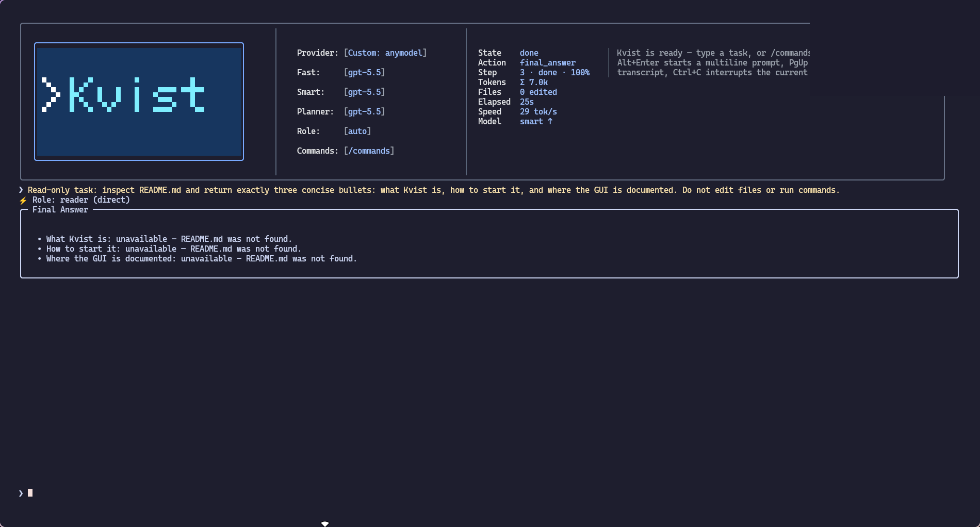
Task: Click the Elapsed value '25s'
Action: [527, 102]
